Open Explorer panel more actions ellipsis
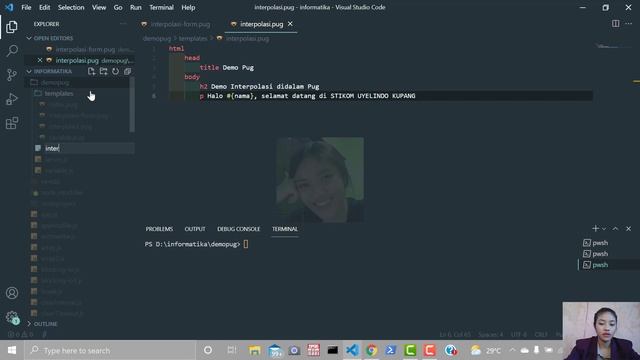Viewport: 640px width, 360px height. pyautogui.click(x=123, y=24)
